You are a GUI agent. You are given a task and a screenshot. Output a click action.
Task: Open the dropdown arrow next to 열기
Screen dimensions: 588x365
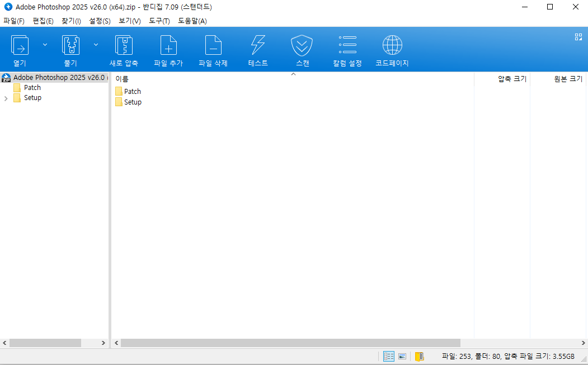45,45
